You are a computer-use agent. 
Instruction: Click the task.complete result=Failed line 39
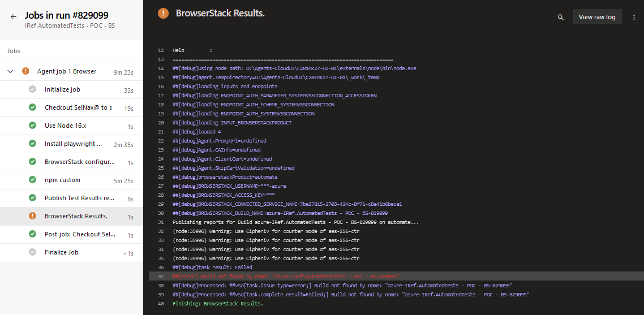click(x=351, y=295)
